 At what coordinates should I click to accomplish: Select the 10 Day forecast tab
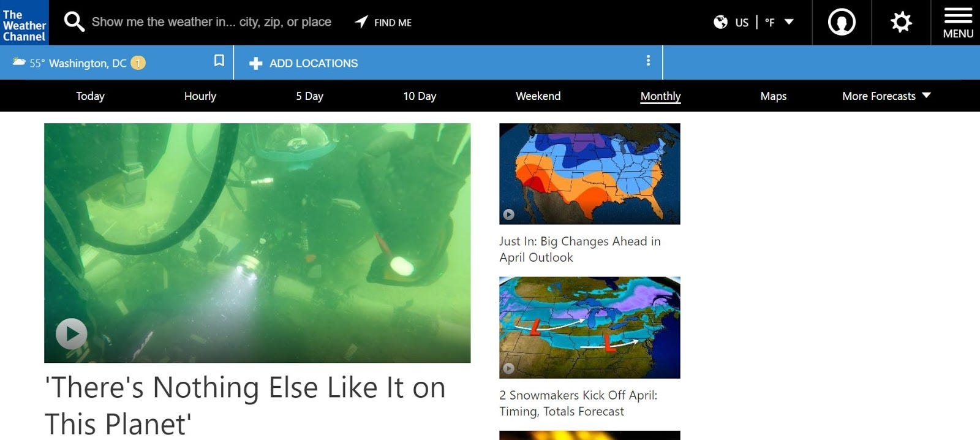click(x=420, y=96)
